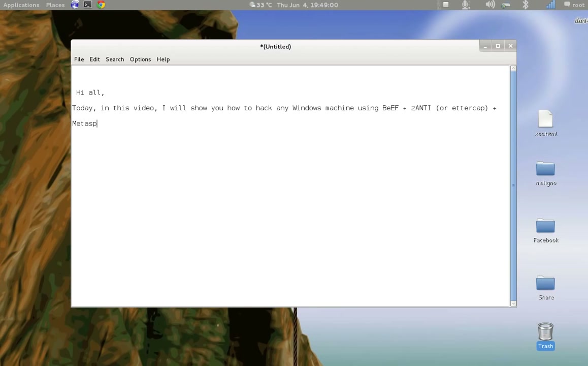Screen dimensions: 588x366
Task: Launch Google Chrome from top panel
Action: (101, 5)
